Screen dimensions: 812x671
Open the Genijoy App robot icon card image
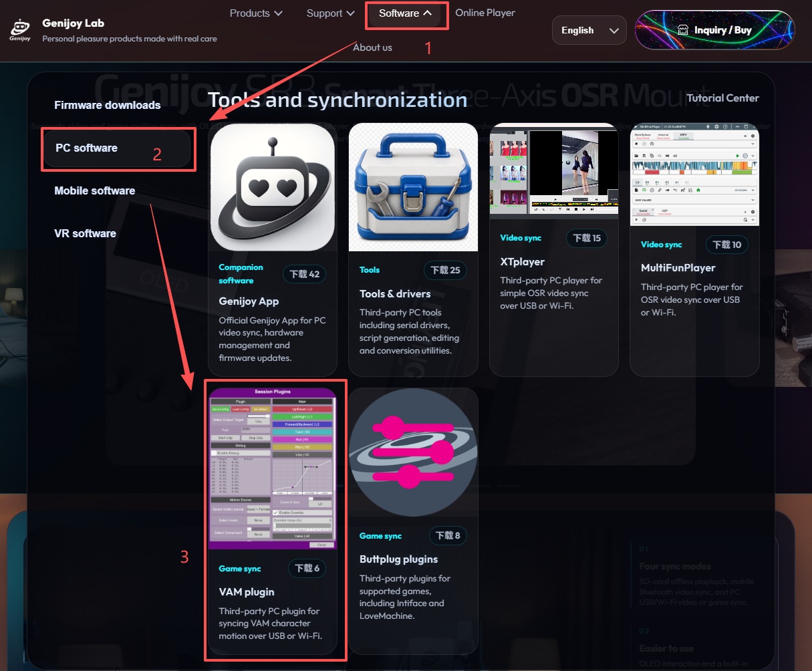[273, 187]
